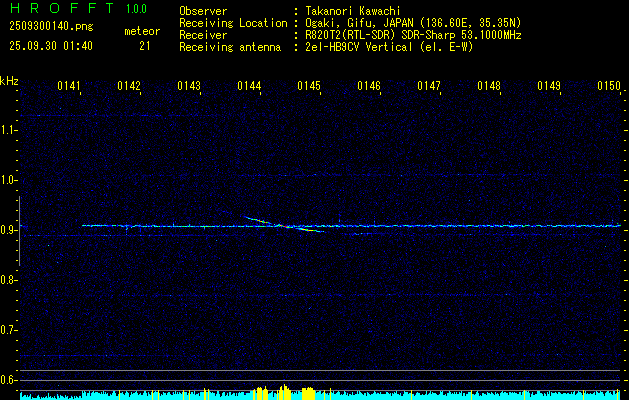
Task: Click the Receiving antenna field label
Action: point(230,47)
